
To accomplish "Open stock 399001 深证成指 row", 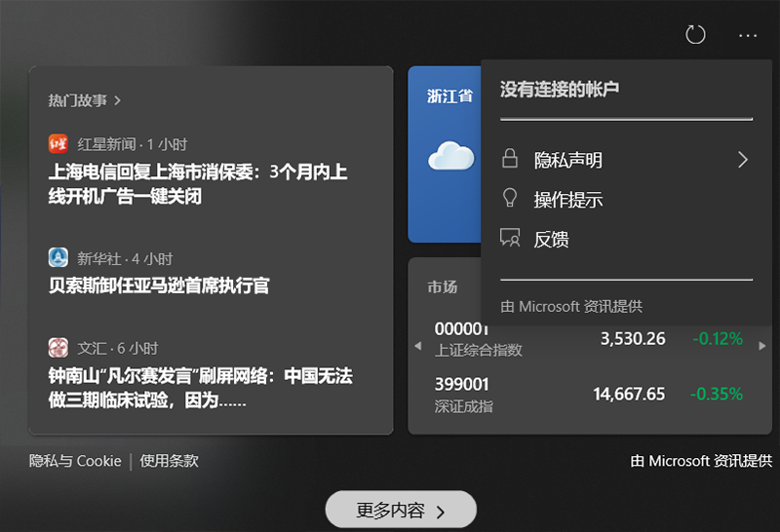I will coord(589,395).
